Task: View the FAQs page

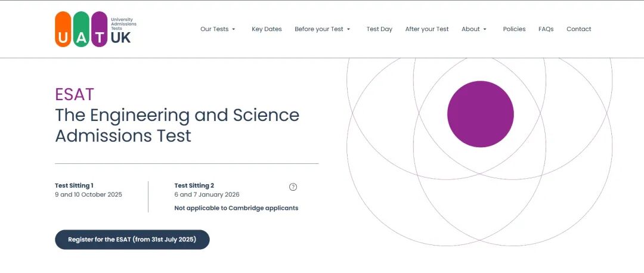Action: (x=546, y=29)
